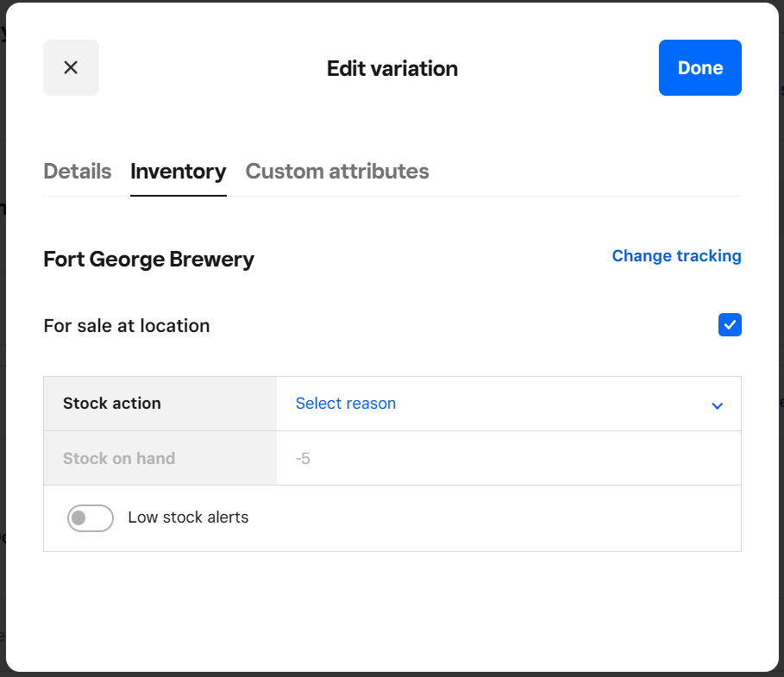
Task: Select the Inventory tab
Action: (x=178, y=171)
